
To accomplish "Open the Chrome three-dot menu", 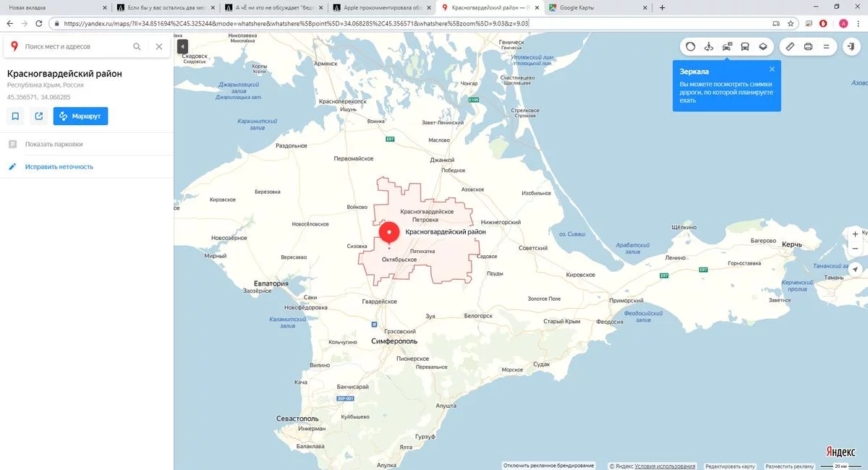I will pos(859,23).
